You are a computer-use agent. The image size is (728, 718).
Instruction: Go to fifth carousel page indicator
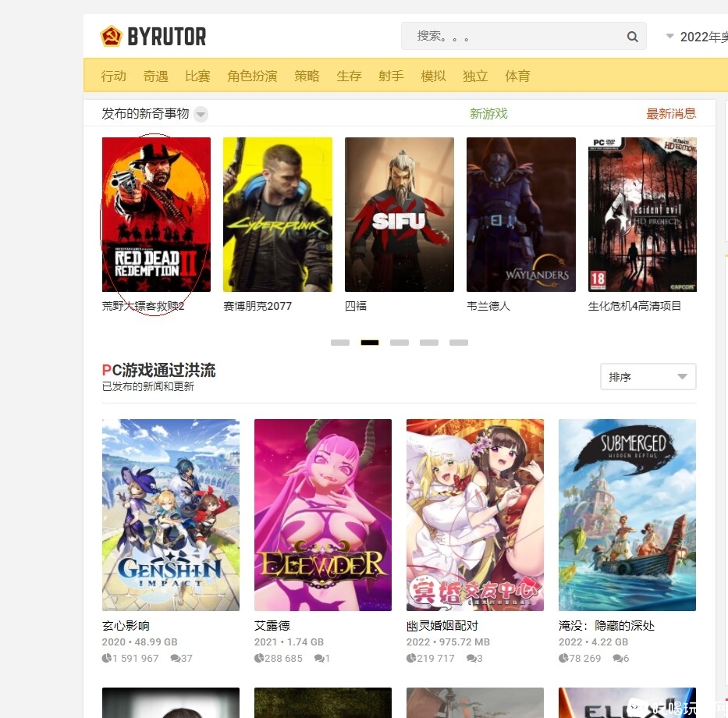pyautogui.click(x=459, y=343)
